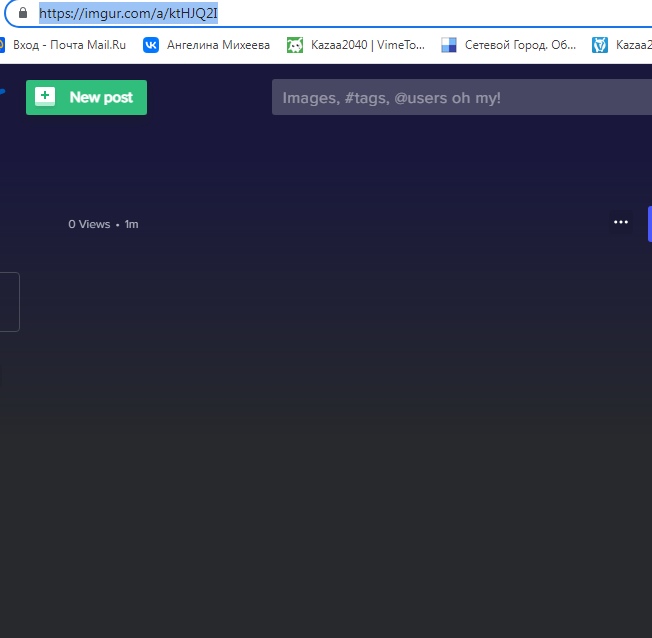Click the VK logo bookmark icon
This screenshot has width=652, height=638.
[x=151, y=44]
